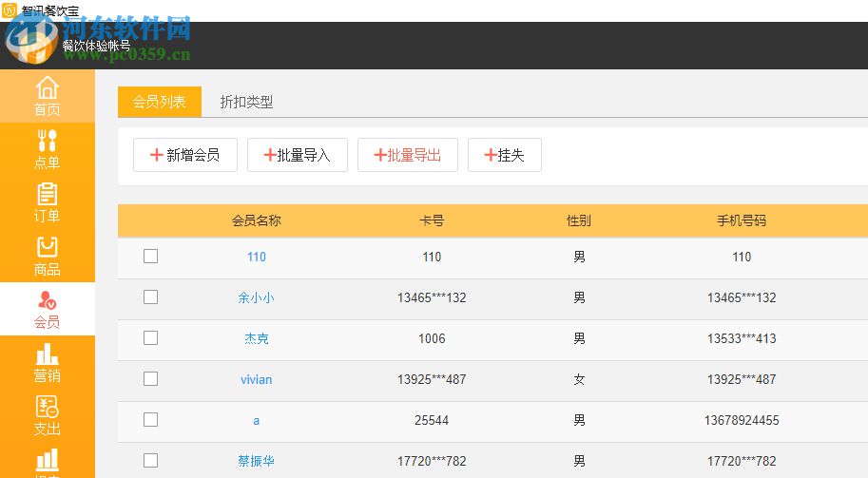Open member link 余小小
The image size is (868, 478).
point(256,297)
